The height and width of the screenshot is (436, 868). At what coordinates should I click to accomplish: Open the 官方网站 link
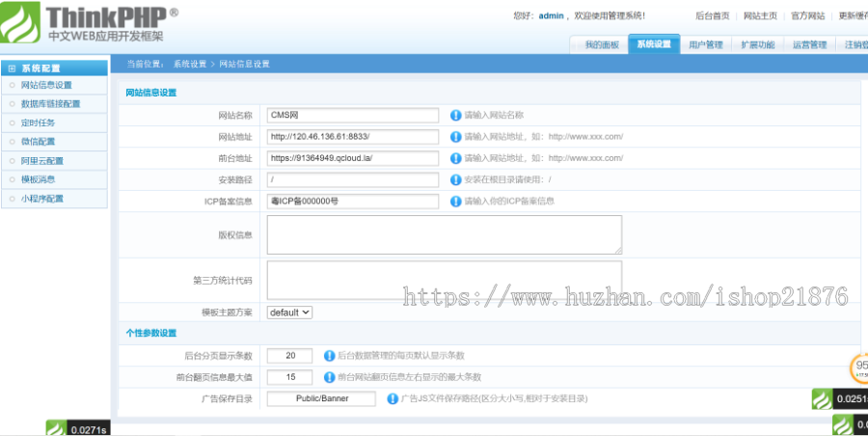coord(807,16)
